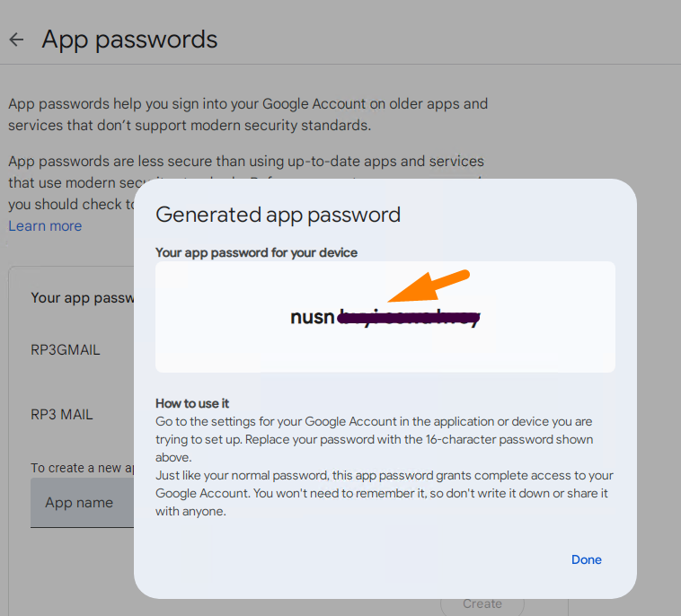The height and width of the screenshot is (616, 681).
Task: Click the 'To create a new' instruction text
Action: click(x=82, y=468)
